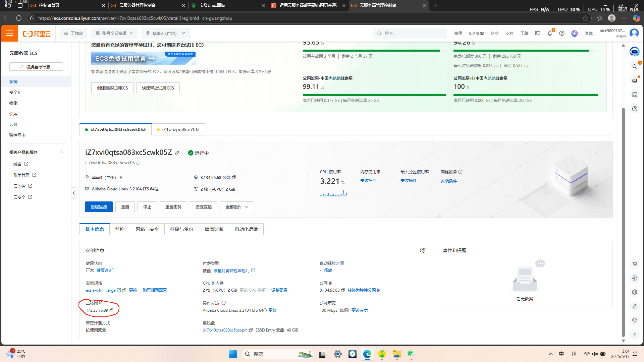Open Convert to Elastic Public IP link
644x362 pixels.
click(x=364, y=290)
